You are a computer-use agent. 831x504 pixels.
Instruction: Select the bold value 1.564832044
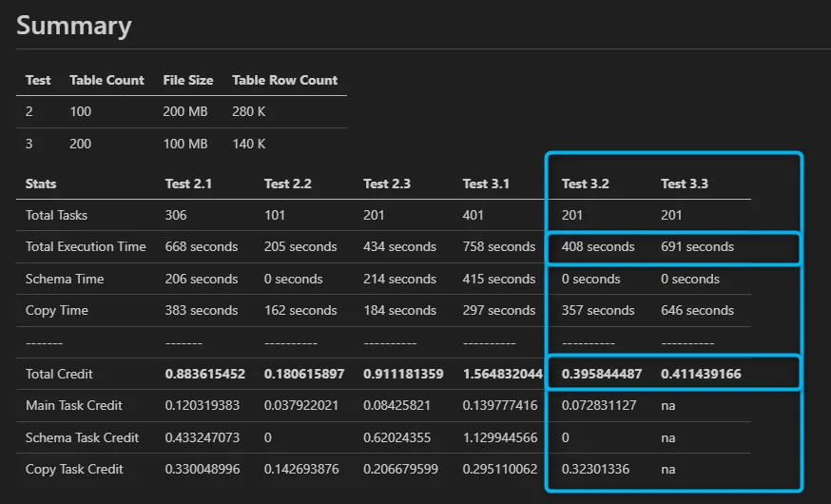pyautogui.click(x=502, y=374)
